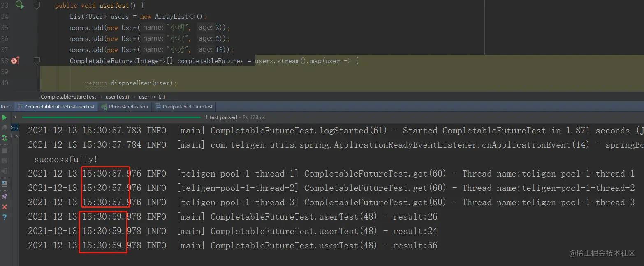The width and height of the screenshot is (644, 266).
Task: Click the rerun with coverage icon
Action: [x=5, y=138]
